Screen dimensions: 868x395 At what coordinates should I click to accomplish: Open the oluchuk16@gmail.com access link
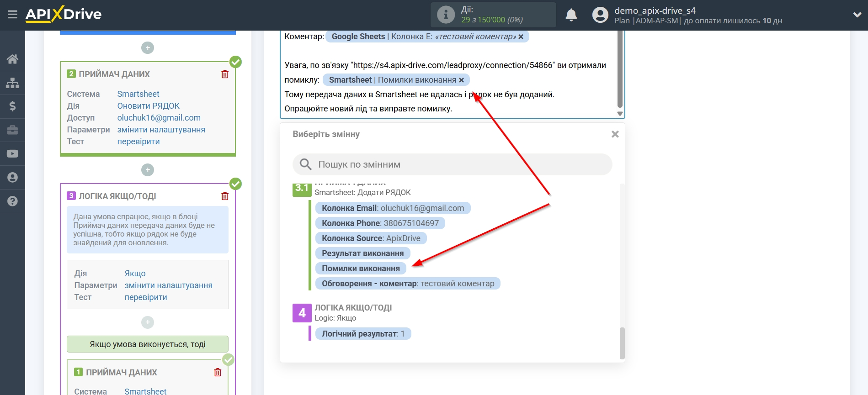(x=159, y=118)
